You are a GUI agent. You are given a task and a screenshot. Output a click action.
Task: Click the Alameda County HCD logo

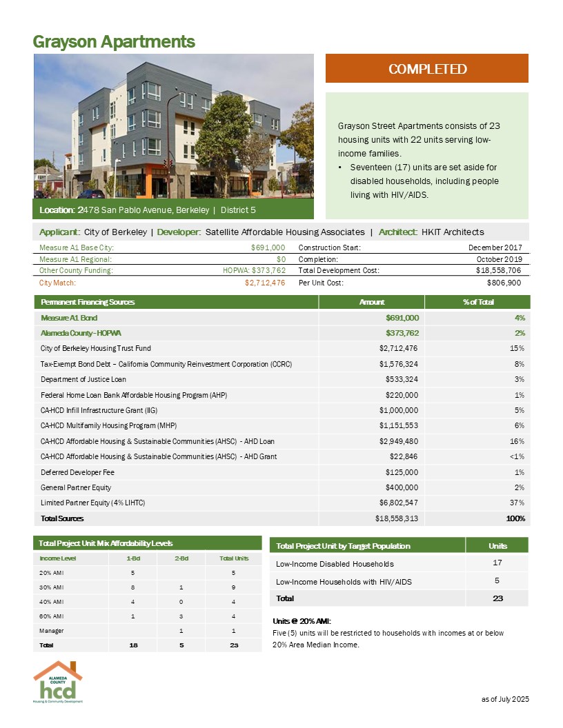pyautogui.click(x=58, y=682)
